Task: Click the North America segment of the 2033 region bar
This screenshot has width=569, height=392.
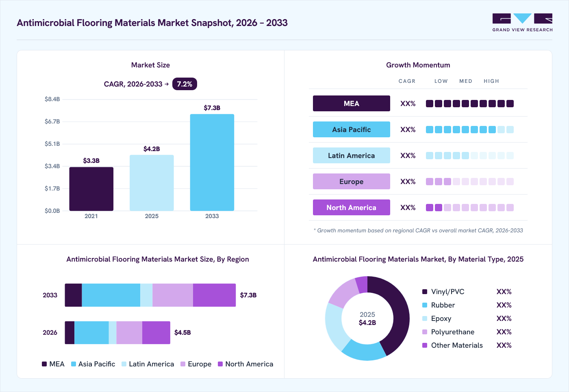Action: point(214,295)
